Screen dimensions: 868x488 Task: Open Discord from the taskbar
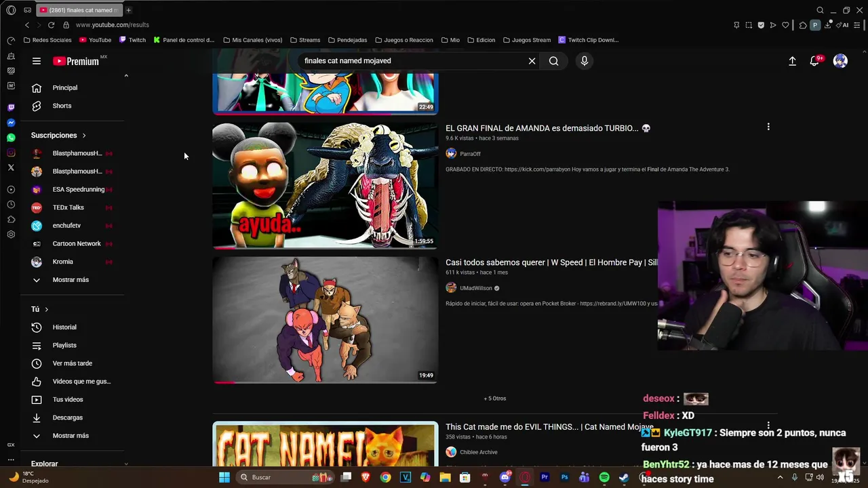[505, 477]
